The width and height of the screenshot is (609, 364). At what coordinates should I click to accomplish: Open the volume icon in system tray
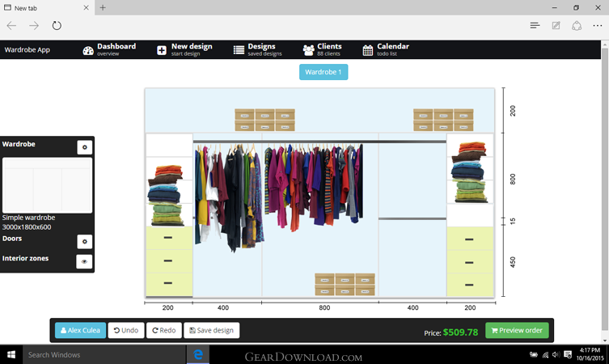click(556, 354)
